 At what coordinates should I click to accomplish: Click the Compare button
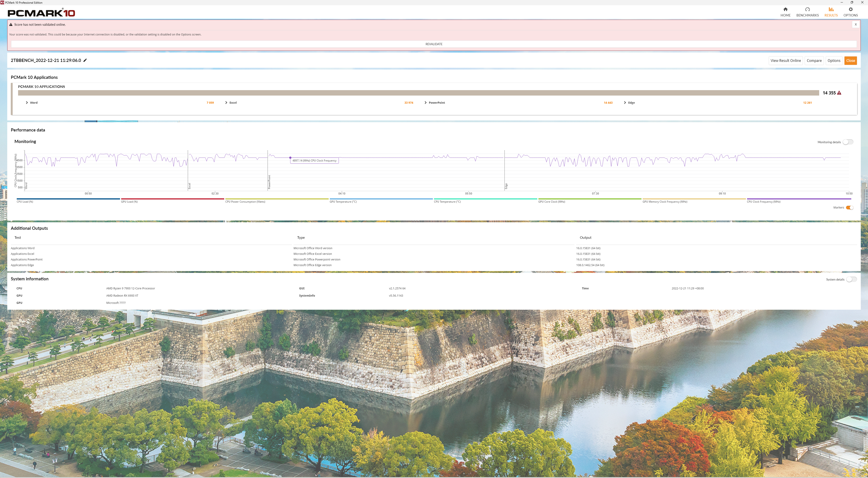click(x=814, y=61)
